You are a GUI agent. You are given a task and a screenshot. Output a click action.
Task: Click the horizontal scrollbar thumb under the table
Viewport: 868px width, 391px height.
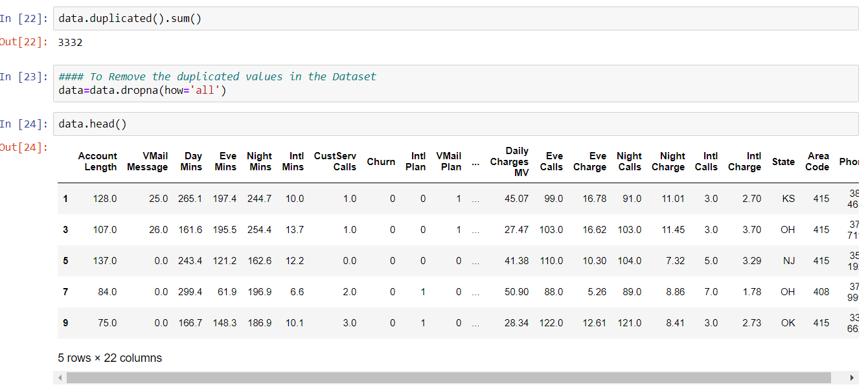click(448, 377)
